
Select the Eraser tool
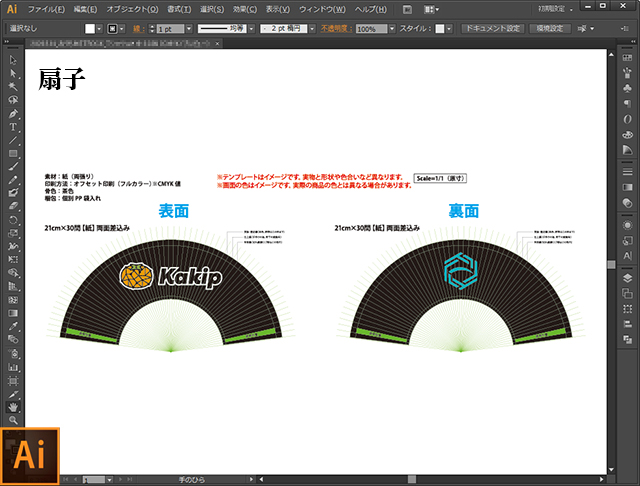(x=13, y=206)
